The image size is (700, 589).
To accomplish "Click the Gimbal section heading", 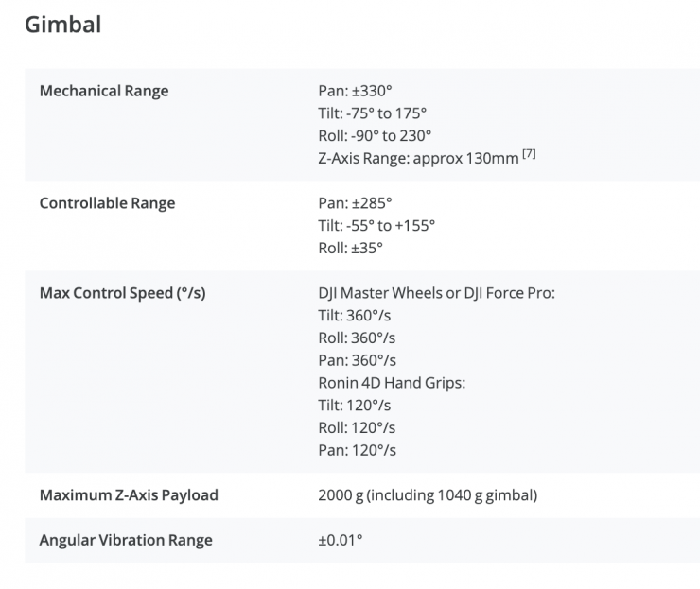I will [62, 25].
